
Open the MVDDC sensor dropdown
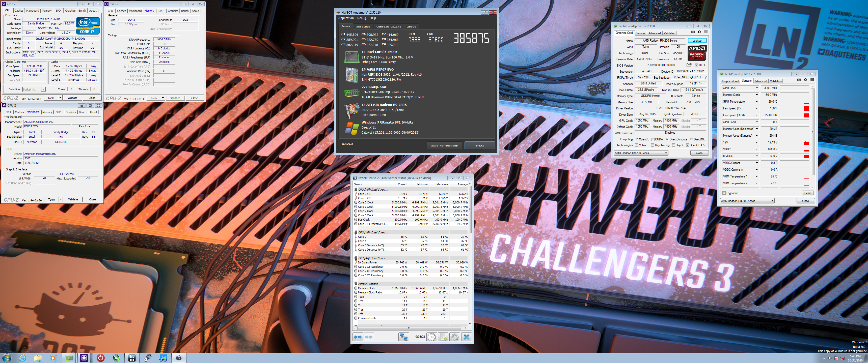click(756, 156)
